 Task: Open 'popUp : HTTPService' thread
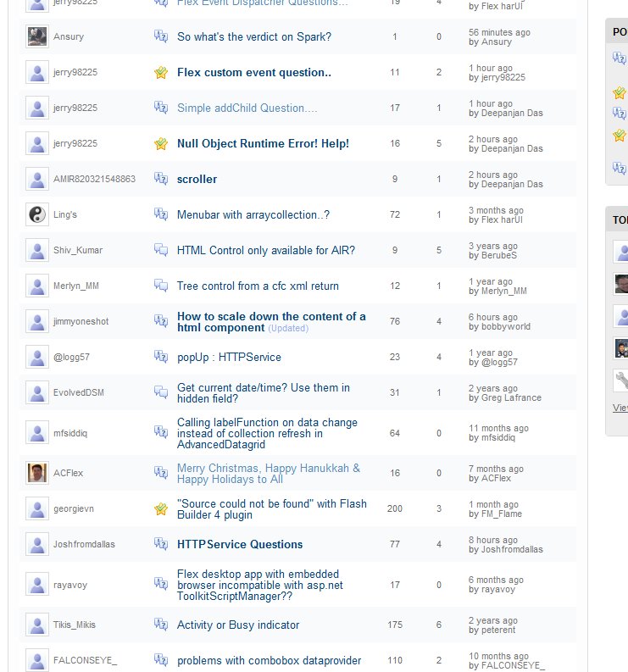[230, 357]
